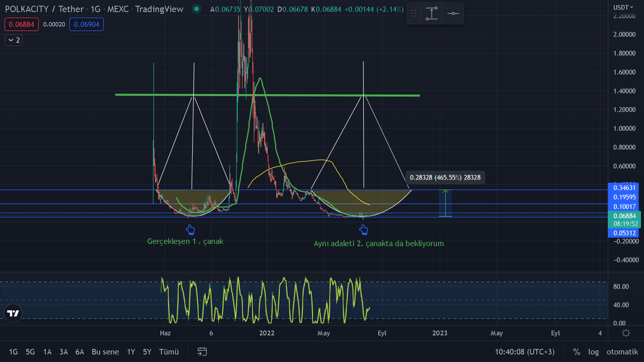Click the current price 0.06884 axis label
Image resolution: width=644 pixels, height=362 pixels.
click(625, 216)
